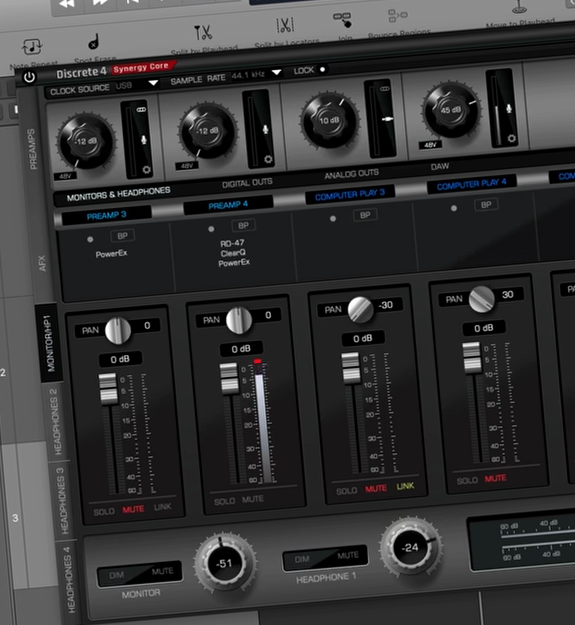Click the input type icon on the 10 dB preamp

(x=387, y=119)
